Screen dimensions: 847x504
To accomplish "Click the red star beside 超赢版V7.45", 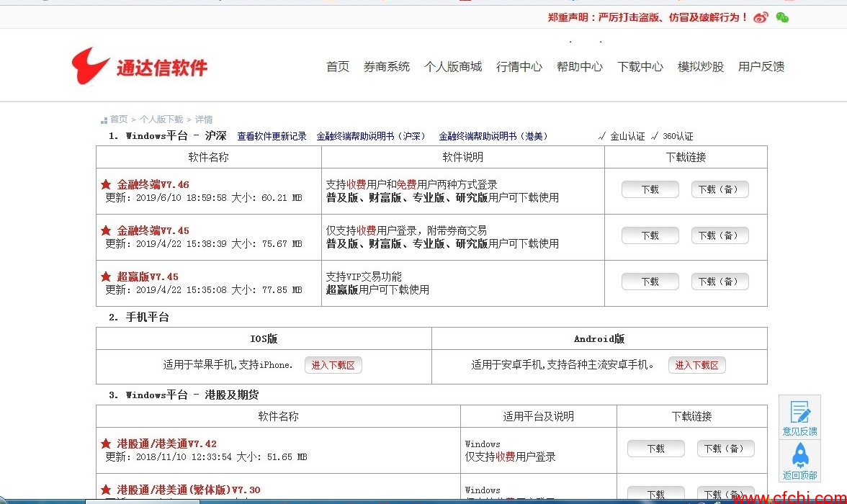I will point(106,276).
